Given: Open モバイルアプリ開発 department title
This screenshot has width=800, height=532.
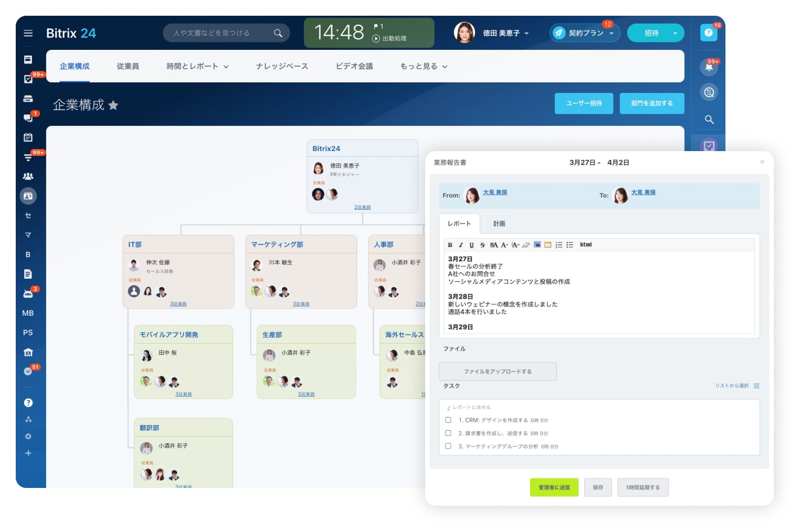Looking at the screenshot, I should tap(169, 335).
